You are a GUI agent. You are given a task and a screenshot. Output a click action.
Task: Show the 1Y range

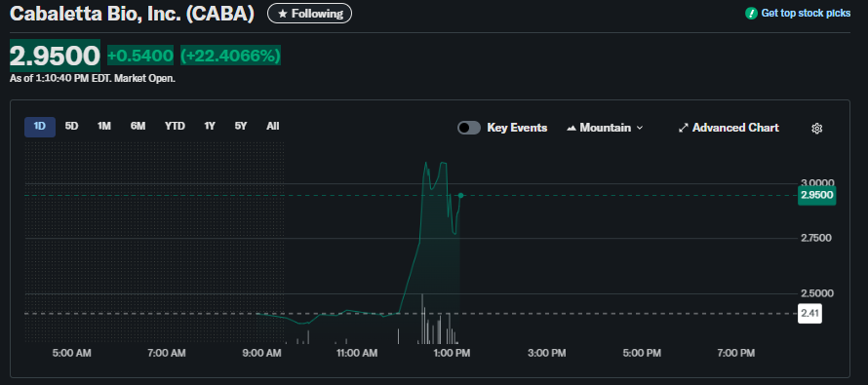pos(210,126)
